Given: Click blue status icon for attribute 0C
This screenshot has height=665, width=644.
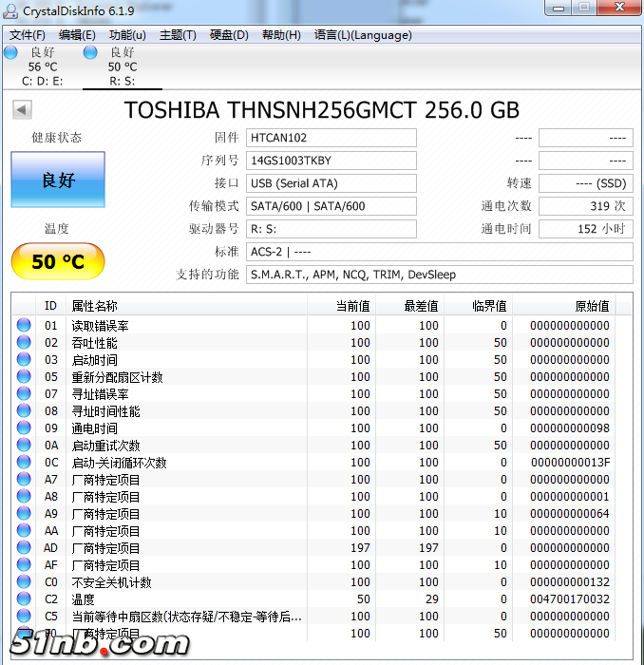Looking at the screenshot, I should [24, 462].
